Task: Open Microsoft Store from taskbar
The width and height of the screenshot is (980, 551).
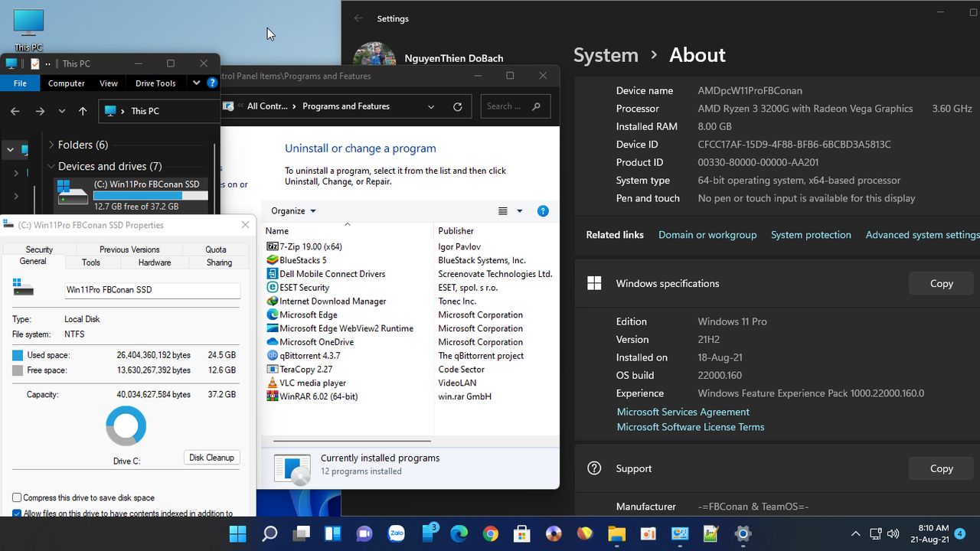Action: click(x=521, y=533)
